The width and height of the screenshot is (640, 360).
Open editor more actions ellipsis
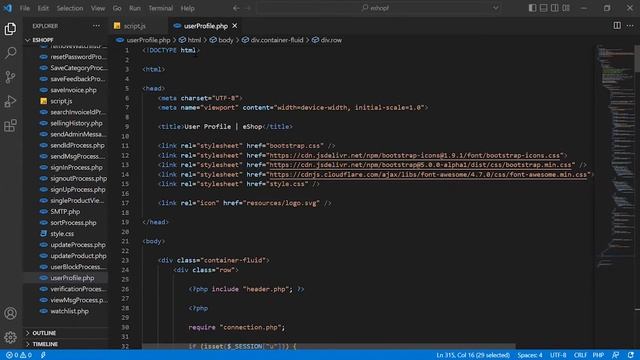[630, 26]
